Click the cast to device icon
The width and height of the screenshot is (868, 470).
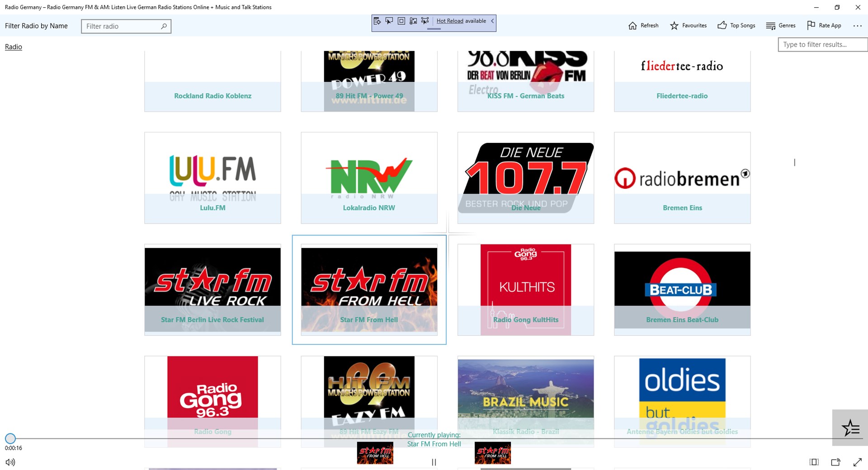pos(835,462)
